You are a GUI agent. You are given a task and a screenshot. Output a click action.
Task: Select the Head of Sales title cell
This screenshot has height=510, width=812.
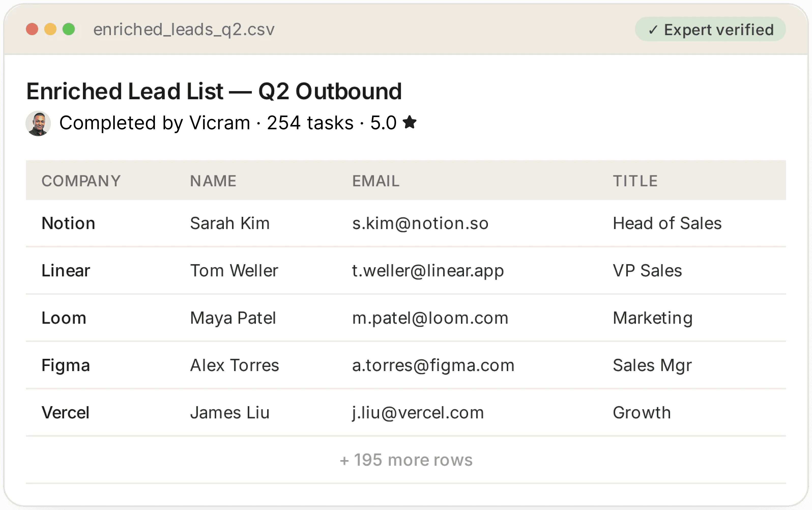pos(667,223)
